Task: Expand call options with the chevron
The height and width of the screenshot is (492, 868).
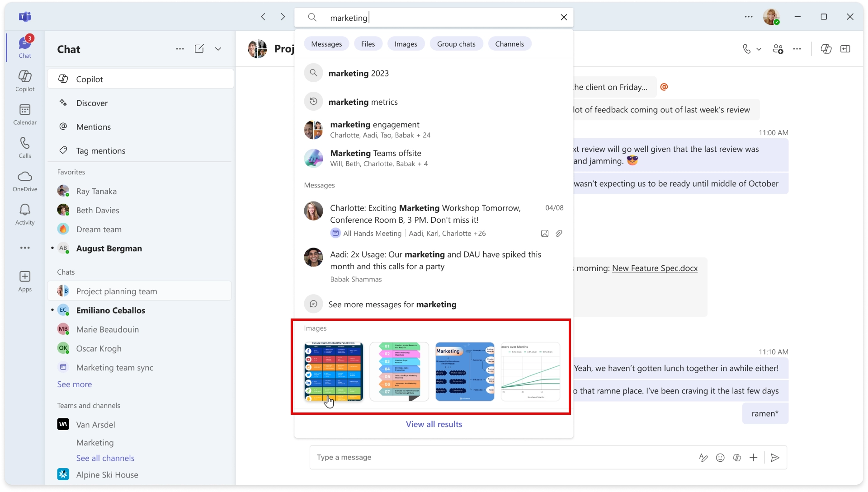Action: [758, 48]
